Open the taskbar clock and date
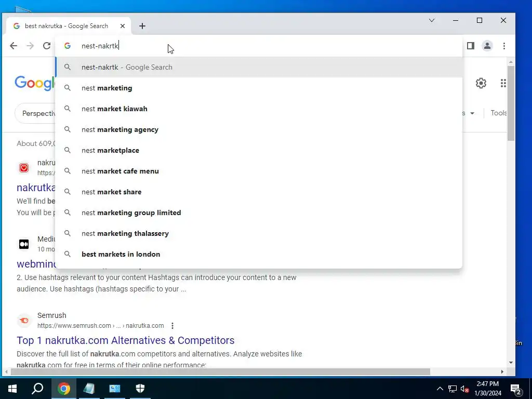The image size is (532, 399). coord(487,389)
